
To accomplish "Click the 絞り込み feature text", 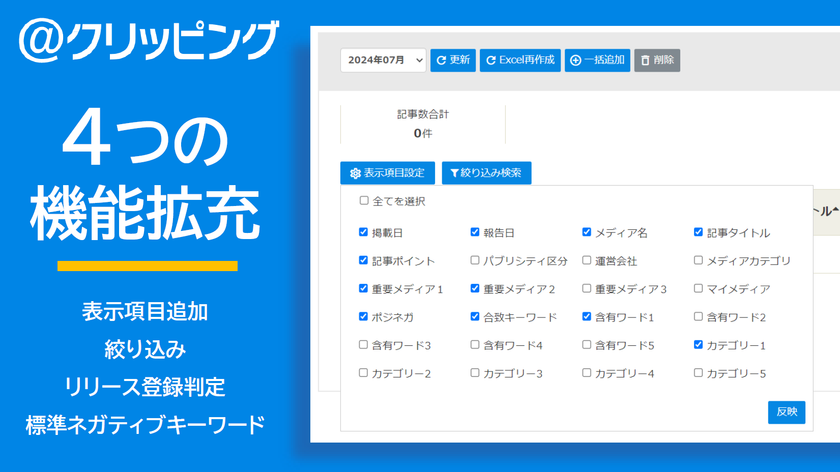I will 145,349.
